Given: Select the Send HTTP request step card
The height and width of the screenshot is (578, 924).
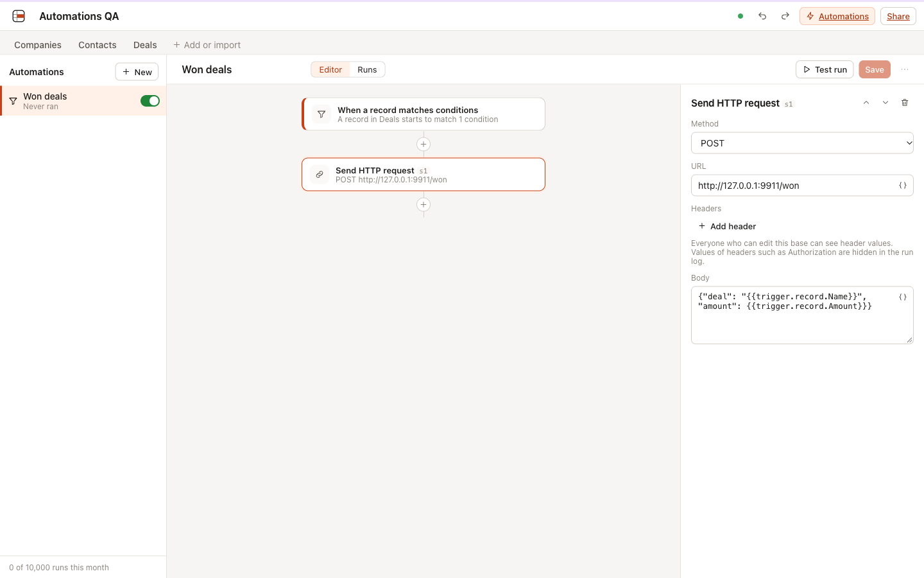Looking at the screenshot, I should (424, 175).
